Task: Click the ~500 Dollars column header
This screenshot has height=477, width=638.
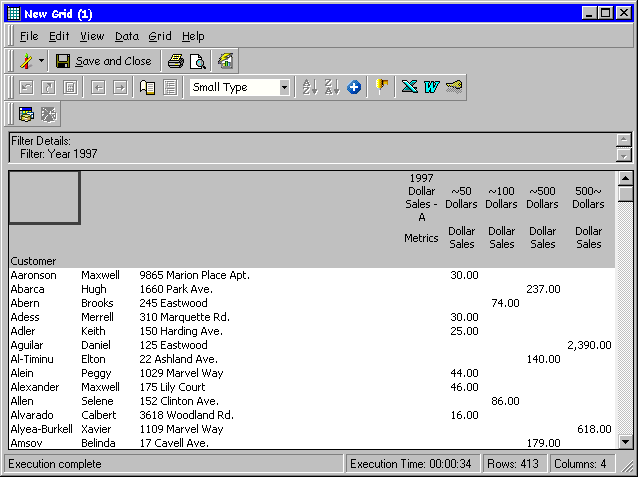Action: 542,197
